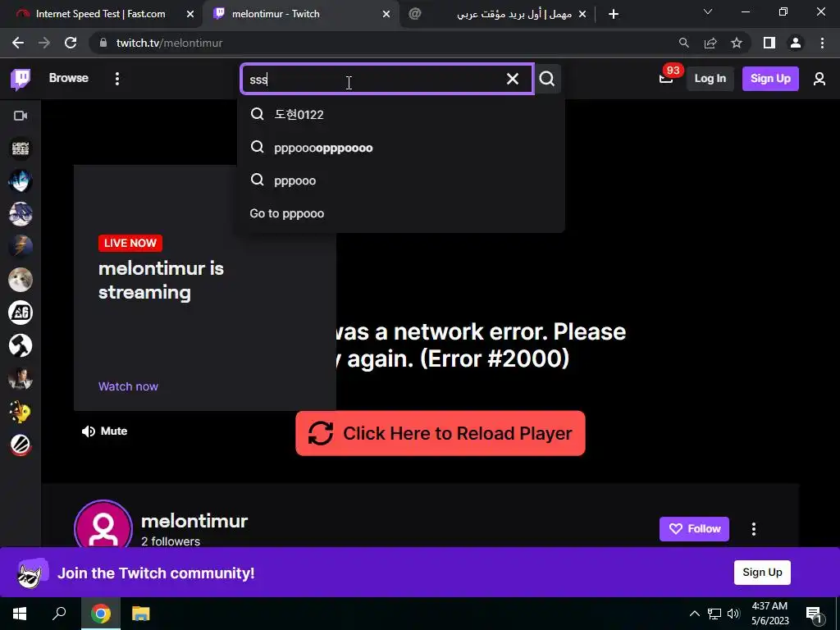Click the Twitch logo home icon

click(21, 80)
